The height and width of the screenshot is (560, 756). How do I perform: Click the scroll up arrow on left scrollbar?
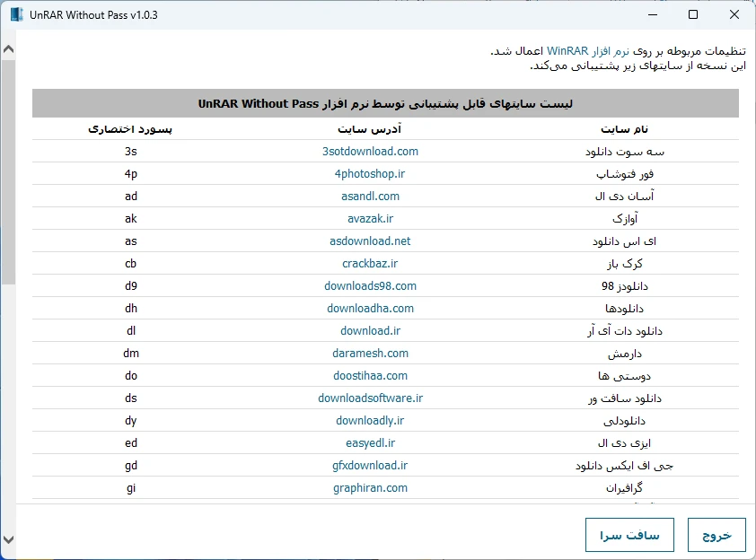[x=8, y=48]
